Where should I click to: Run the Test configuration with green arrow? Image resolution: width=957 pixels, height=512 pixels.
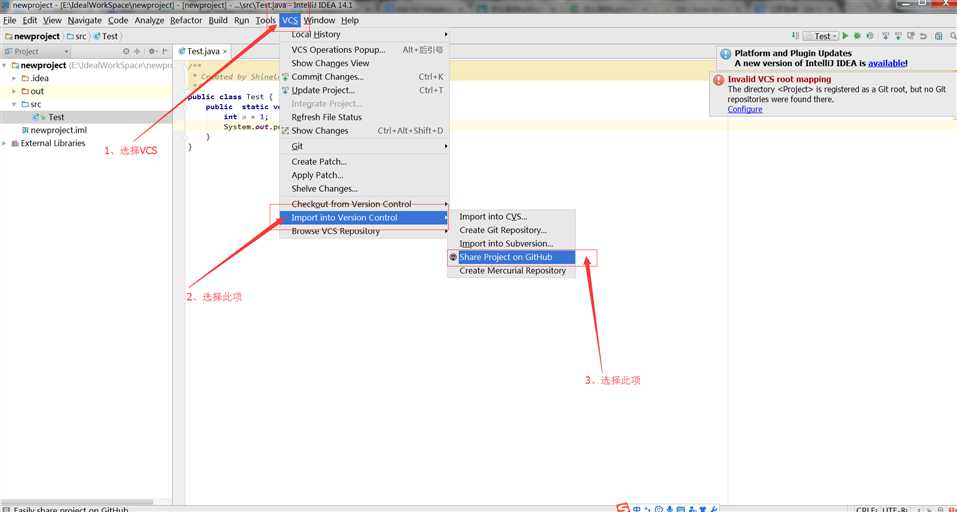tap(845, 36)
